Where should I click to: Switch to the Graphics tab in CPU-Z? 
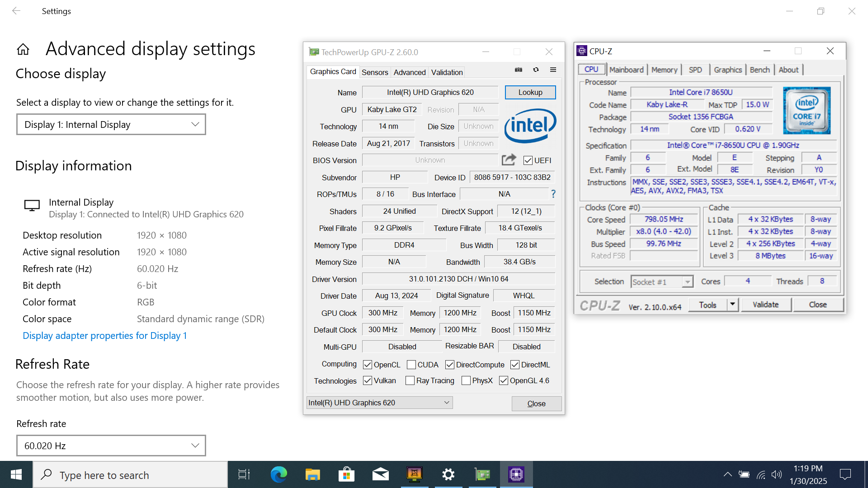(728, 70)
